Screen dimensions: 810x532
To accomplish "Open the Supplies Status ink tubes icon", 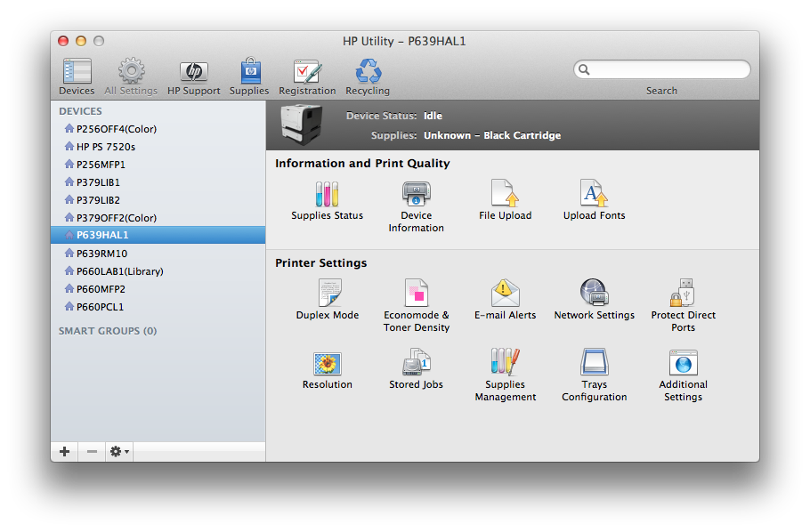I will click(x=327, y=194).
